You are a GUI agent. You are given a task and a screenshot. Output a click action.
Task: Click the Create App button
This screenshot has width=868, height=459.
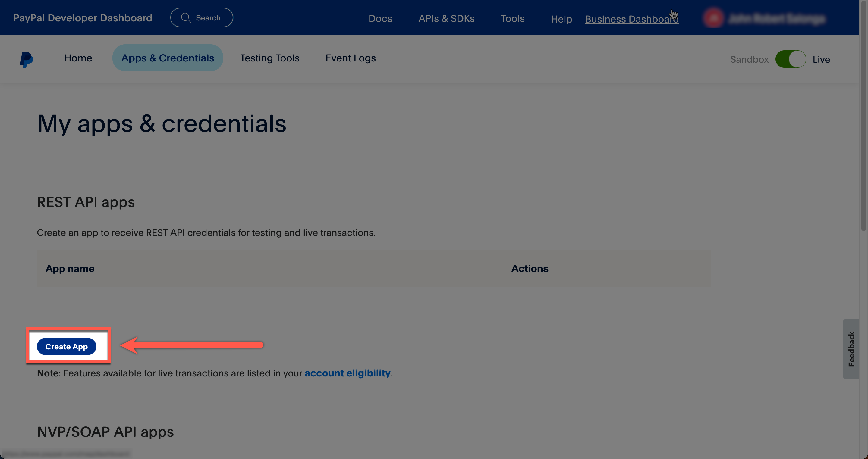pyautogui.click(x=66, y=346)
